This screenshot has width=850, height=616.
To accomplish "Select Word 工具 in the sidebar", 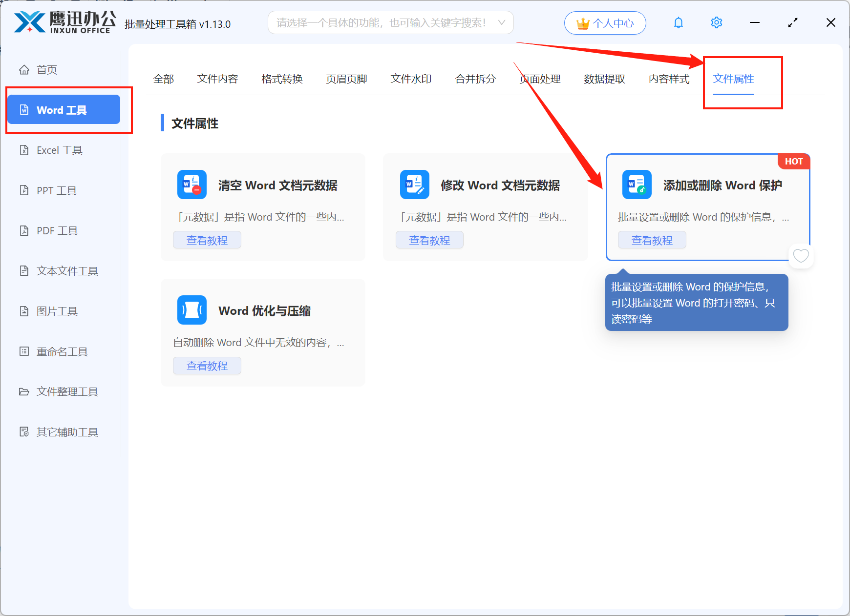I will pos(64,110).
